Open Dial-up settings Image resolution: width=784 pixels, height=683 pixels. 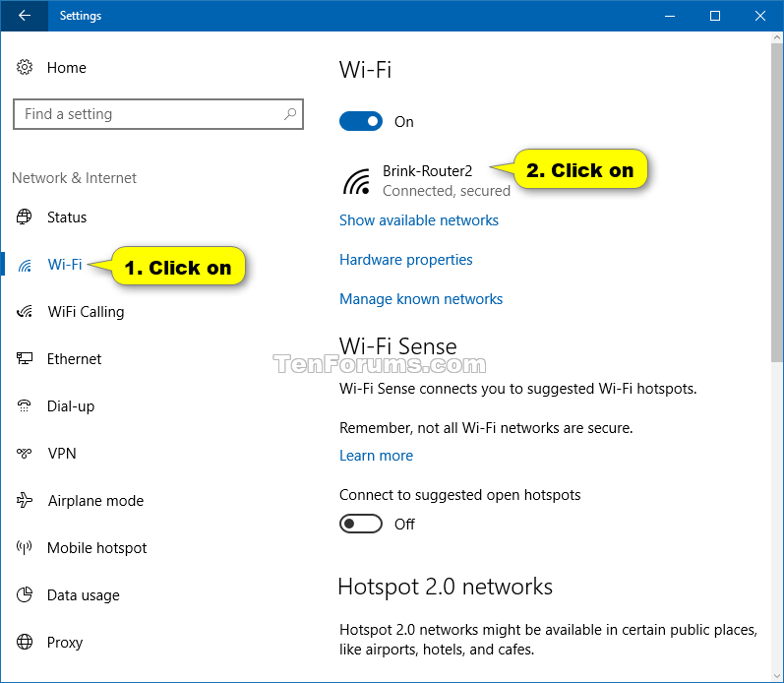point(71,406)
